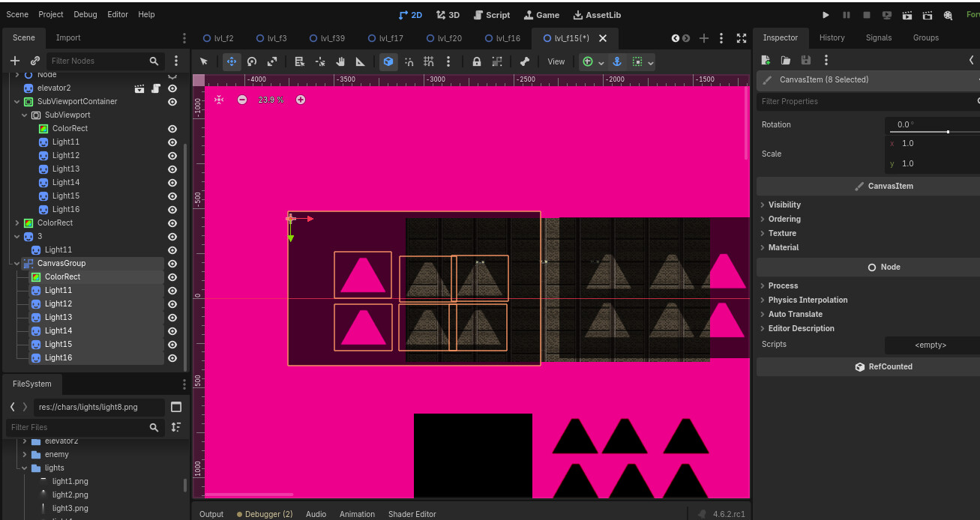Click the add child node plus icon
980x520 pixels.
[15, 61]
